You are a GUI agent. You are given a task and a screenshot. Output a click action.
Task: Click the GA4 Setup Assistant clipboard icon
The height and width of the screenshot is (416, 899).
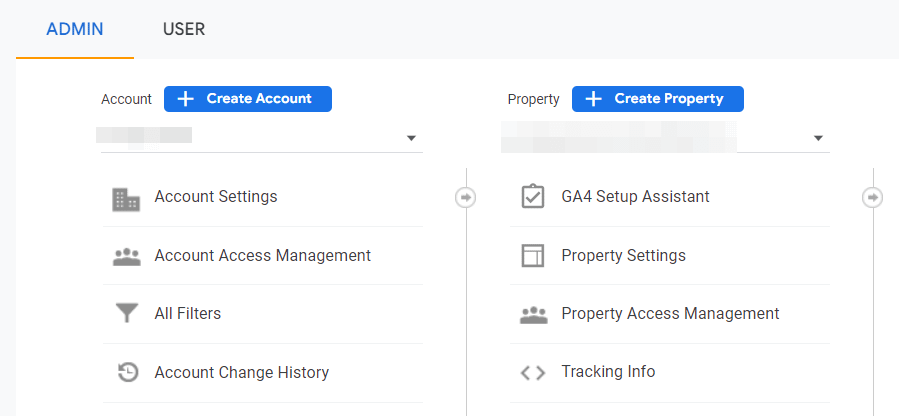(533, 197)
